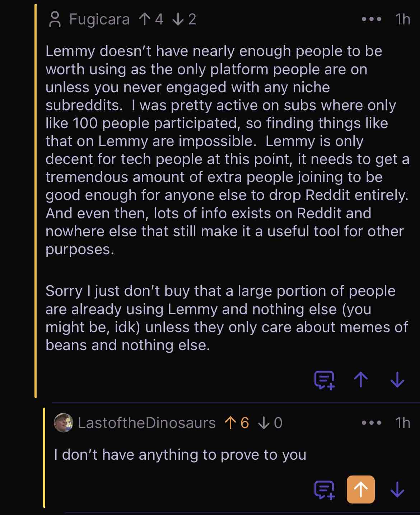Open LastoftheDinosaurs' profile avatar
The height and width of the screenshot is (515, 420).
click(x=64, y=423)
